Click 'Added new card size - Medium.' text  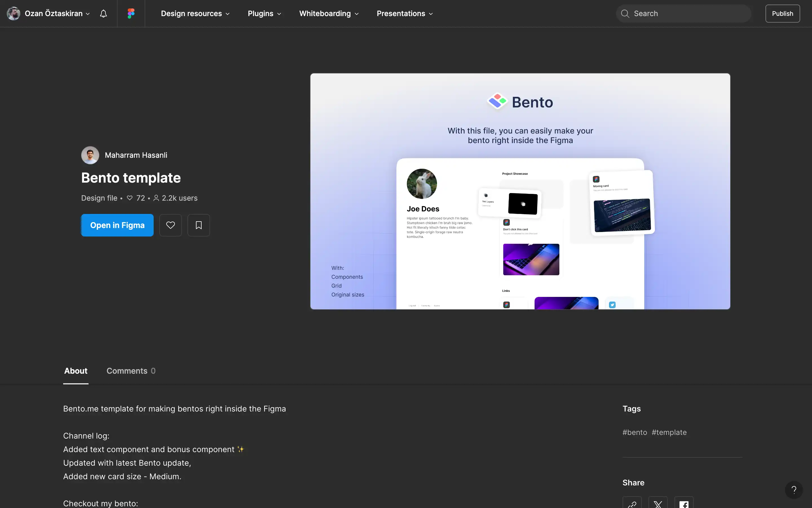point(122,476)
